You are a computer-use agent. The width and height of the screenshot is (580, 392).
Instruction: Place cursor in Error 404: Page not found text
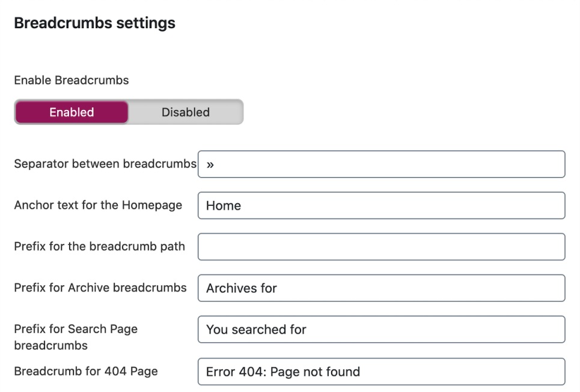pos(283,372)
